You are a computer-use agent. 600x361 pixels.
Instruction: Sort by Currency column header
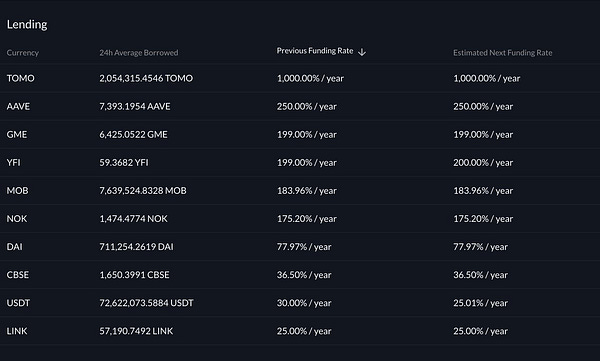pyautogui.click(x=23, y=52)
